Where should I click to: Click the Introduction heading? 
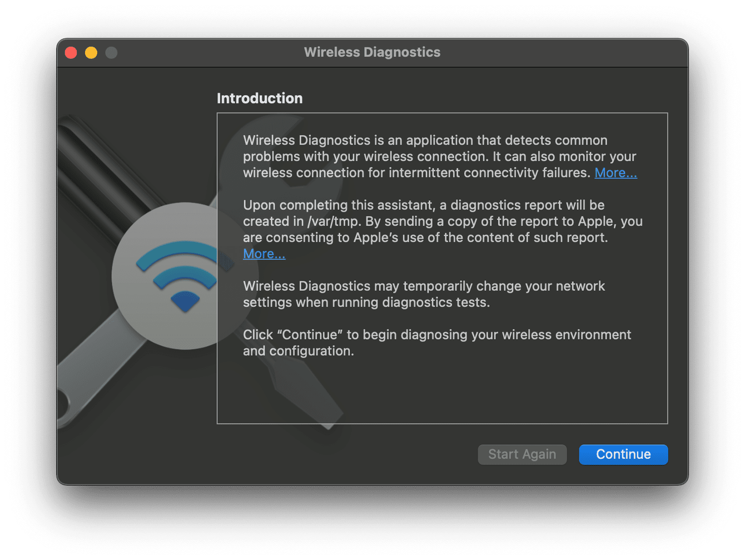point(259,98)
